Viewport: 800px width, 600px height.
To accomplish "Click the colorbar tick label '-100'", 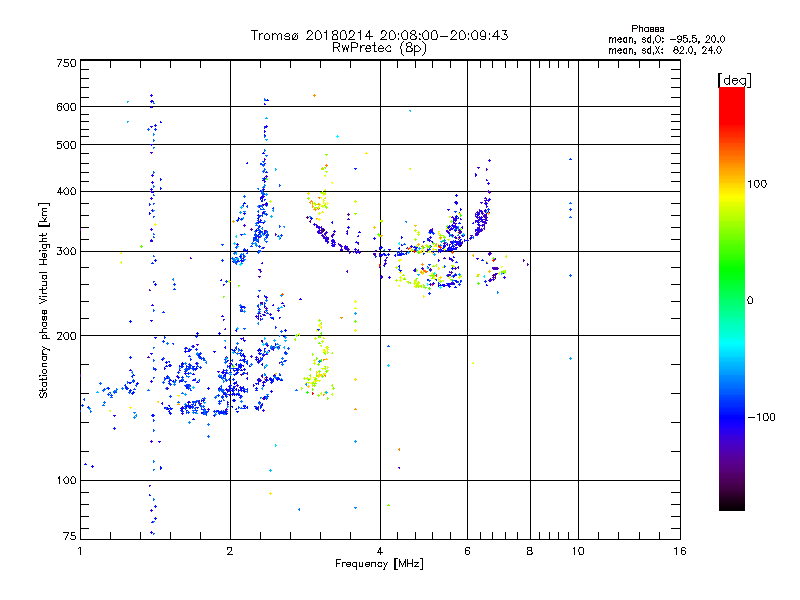I will pyautogui.click(x=761, y=417).
